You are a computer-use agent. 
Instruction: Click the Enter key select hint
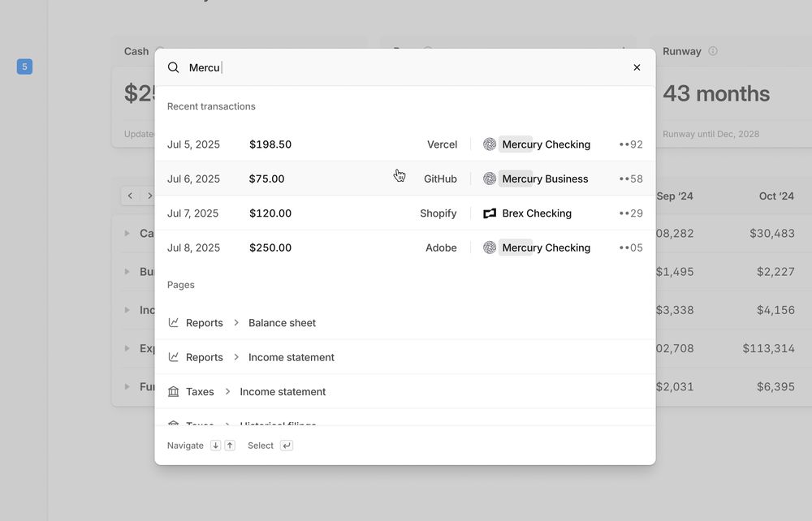[287, 446]
